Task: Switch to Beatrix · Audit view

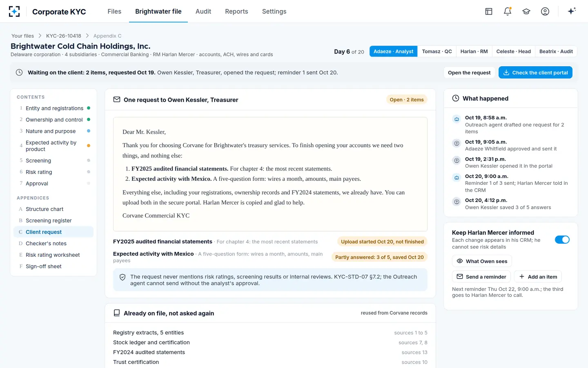Action: coord(556,52)
